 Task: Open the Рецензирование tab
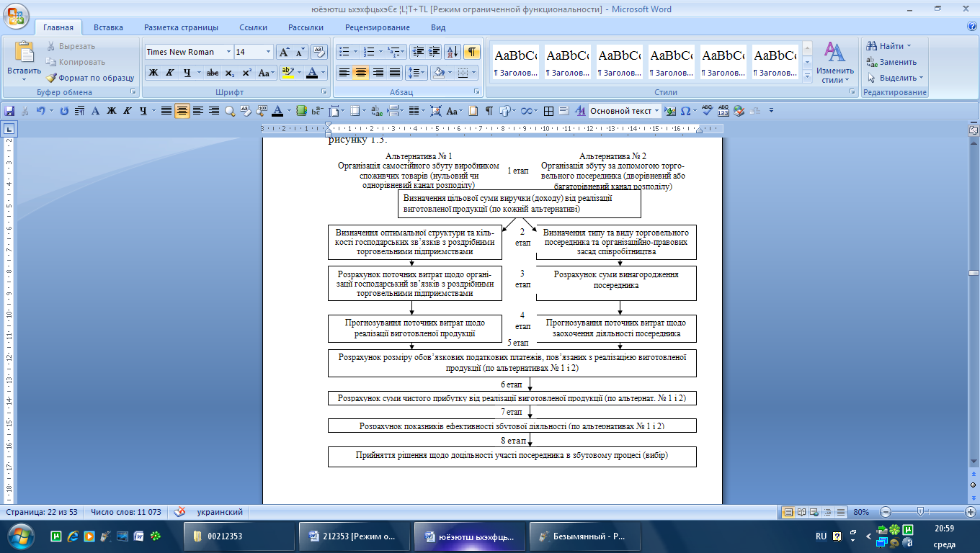378,27
